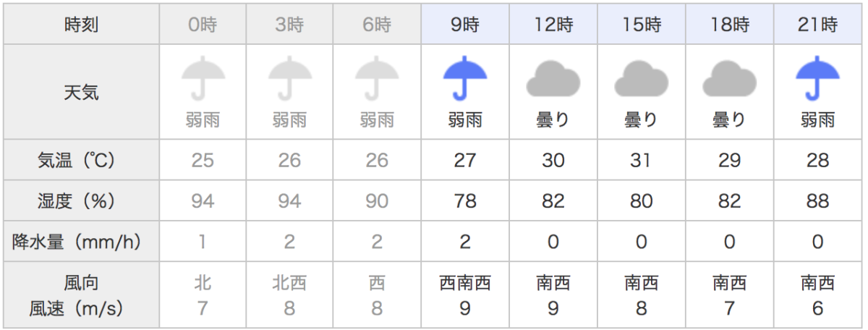Click the 西南西 wind direction cell

click(x=464, y=283)
